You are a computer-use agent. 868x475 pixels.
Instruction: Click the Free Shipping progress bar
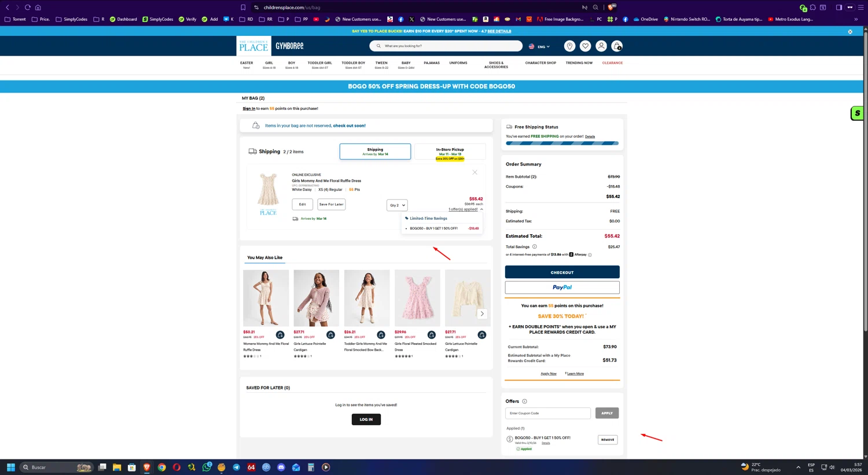[562, 143]
